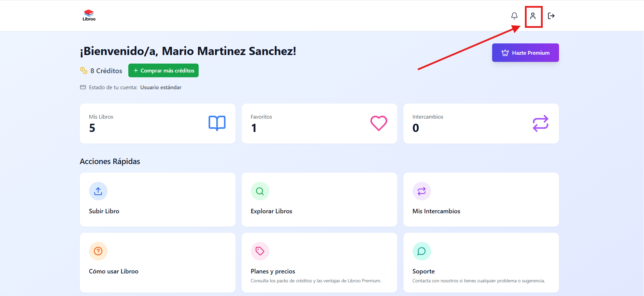Viewport: 644px width, 296px height.
Task: Go to Explorar Libros
Action: [271, 211]
